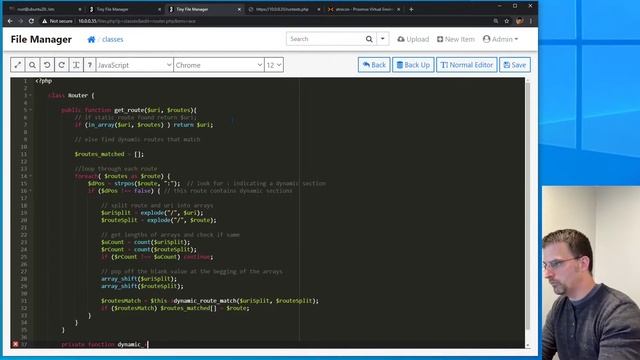
Task: Click on '$rCount = count($routeSplit);' line
Action: click(x=149, y=249)
